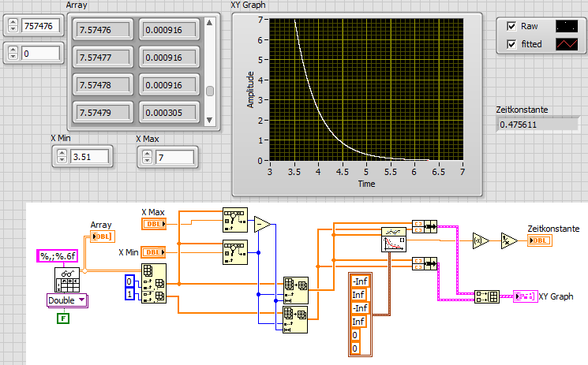
Task: Click the False boolean constant
Action: coord(63,319)
